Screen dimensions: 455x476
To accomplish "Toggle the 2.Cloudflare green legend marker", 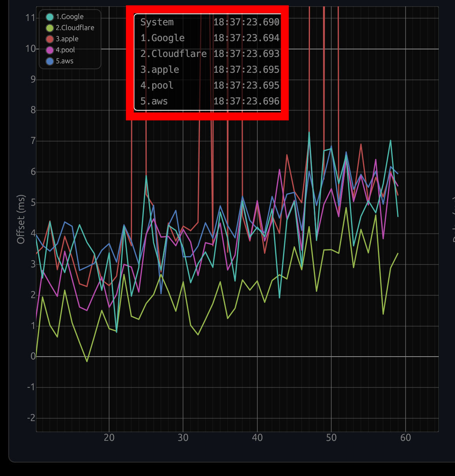I will (50, 28).
